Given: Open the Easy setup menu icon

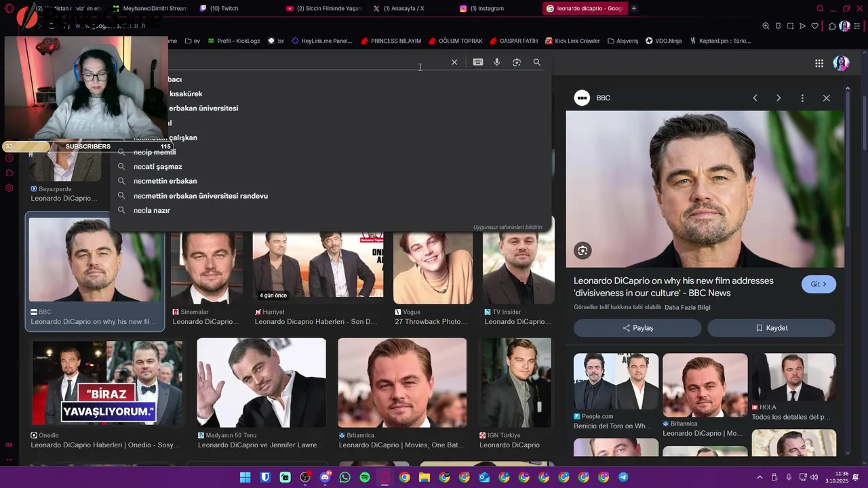Looking at the screenshot, I should (857, 26).
